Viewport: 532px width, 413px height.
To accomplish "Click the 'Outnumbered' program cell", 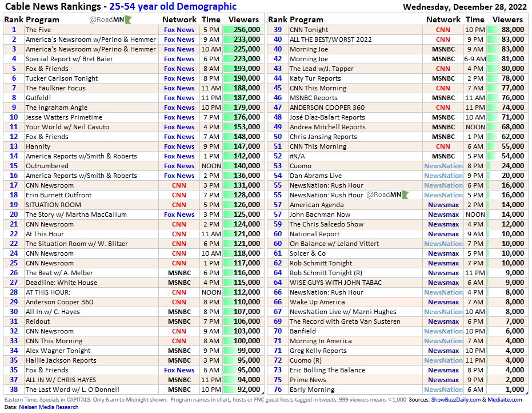I will 91,166.
